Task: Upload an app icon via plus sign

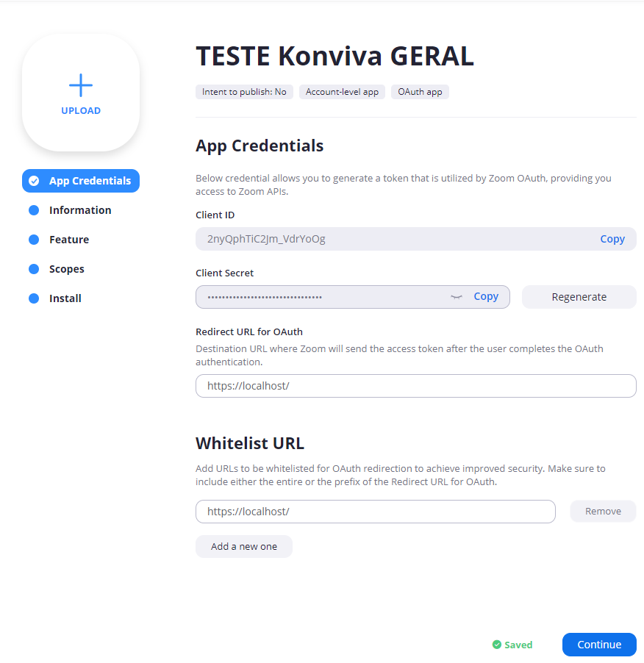Action: [81, 85]
